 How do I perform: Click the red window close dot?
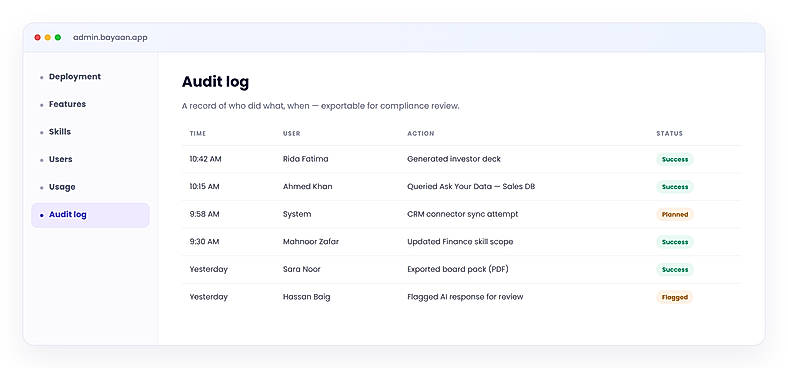37,37
